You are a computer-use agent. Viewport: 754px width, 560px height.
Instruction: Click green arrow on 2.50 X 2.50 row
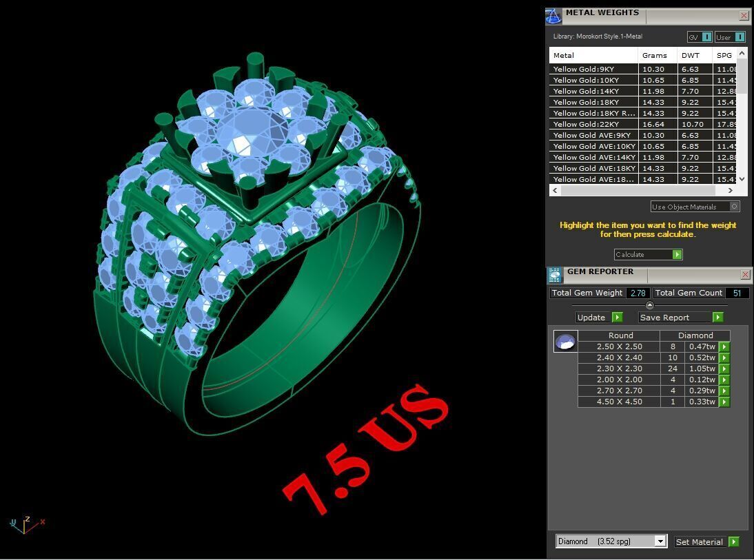[x=724, y=346]
